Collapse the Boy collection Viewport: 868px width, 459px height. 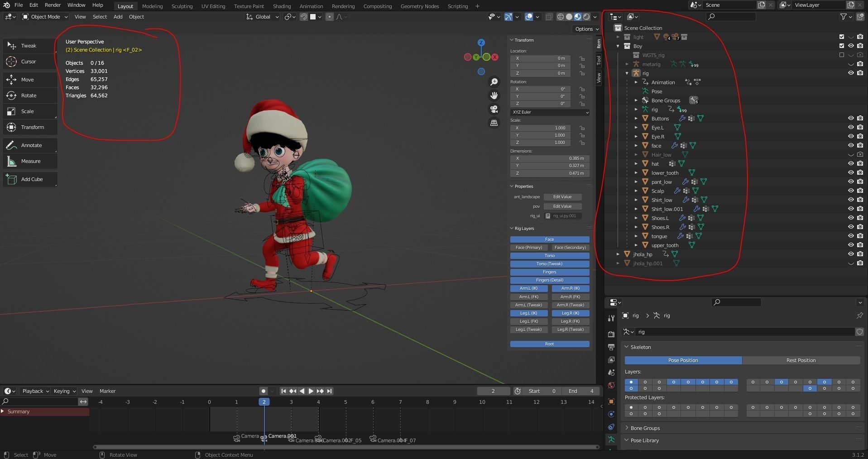[618, 46]
